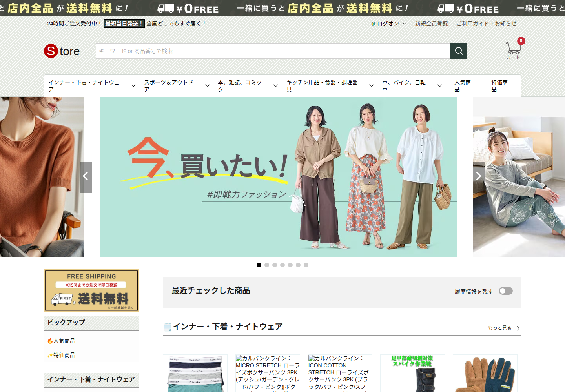
Task: Click the previous slide arrow on carousel
Action: 86,177
